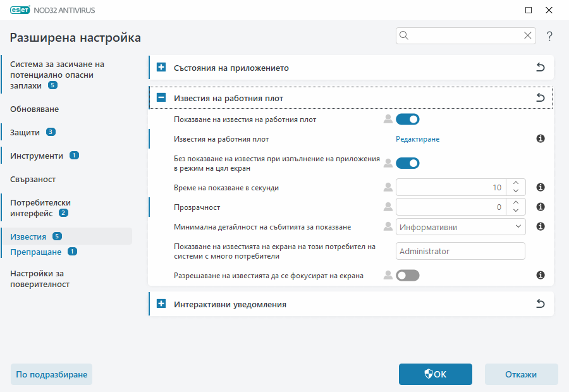The width and height of the screenshot is (569, 392).
Task: Enable Разрешаване на известията да се фокусират
Action: (408, 275)
